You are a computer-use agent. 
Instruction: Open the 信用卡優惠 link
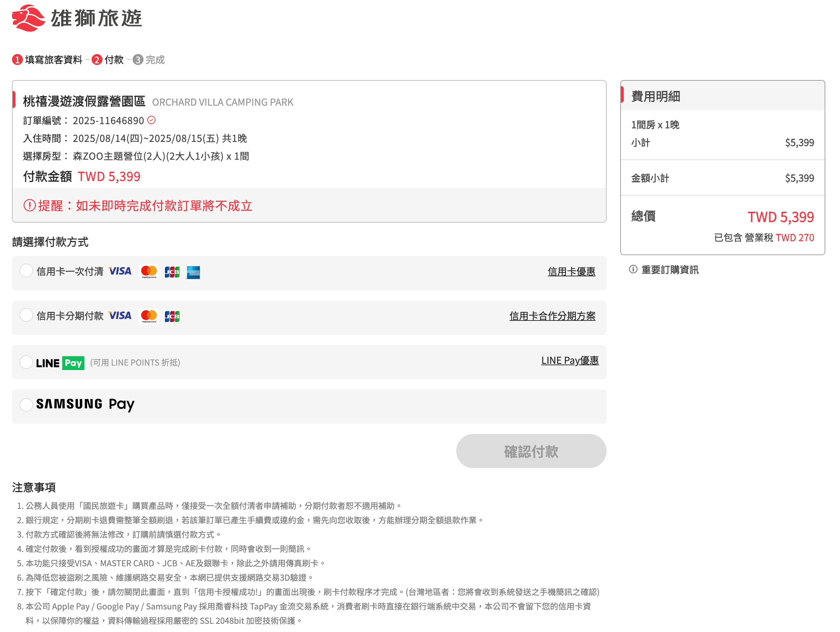(x=571, y=271)
